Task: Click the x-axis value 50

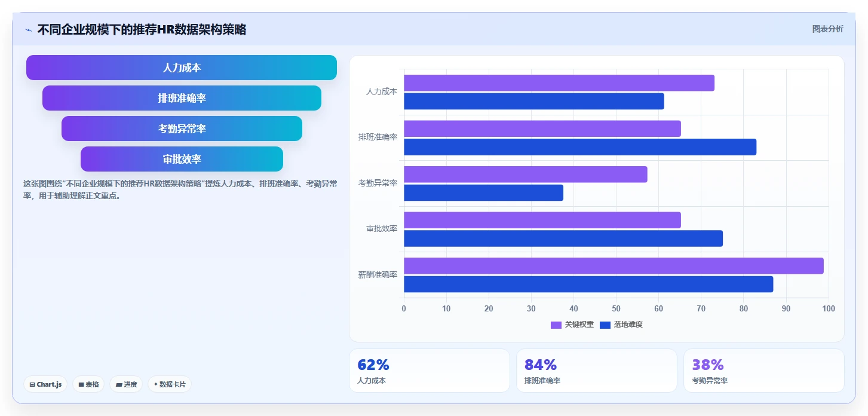Action: pyautogui.click(x=616, y=308)
